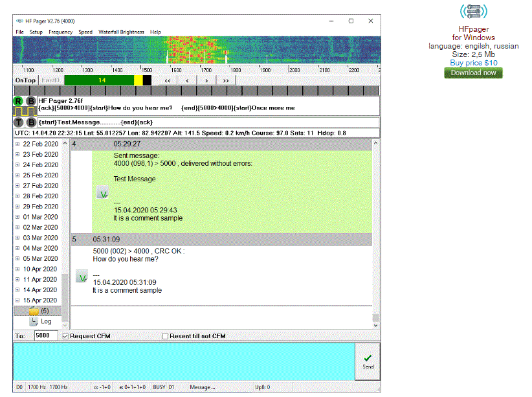
Task: Click message header 4 at 05:29:27
Action: tap(221, 144)
